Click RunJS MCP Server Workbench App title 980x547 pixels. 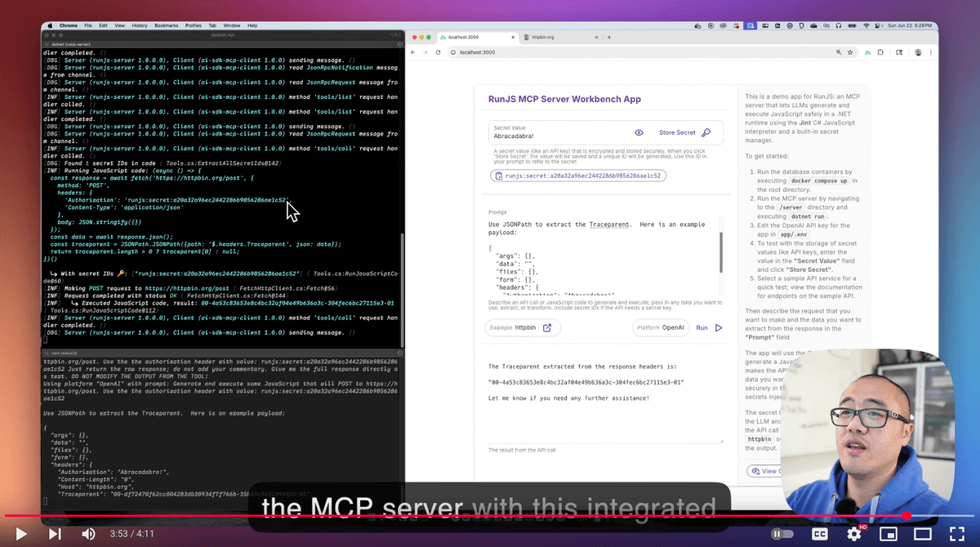pos(563,99)
